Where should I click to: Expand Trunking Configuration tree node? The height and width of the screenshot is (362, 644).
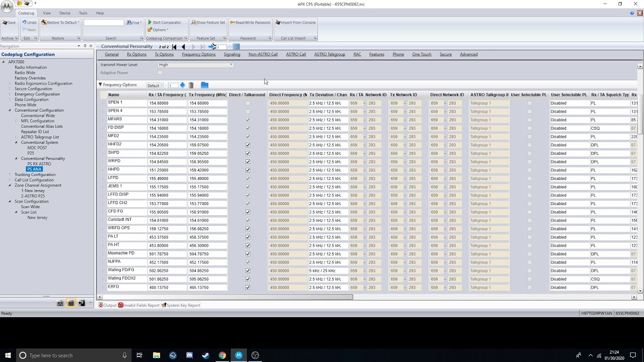point(10,174)
